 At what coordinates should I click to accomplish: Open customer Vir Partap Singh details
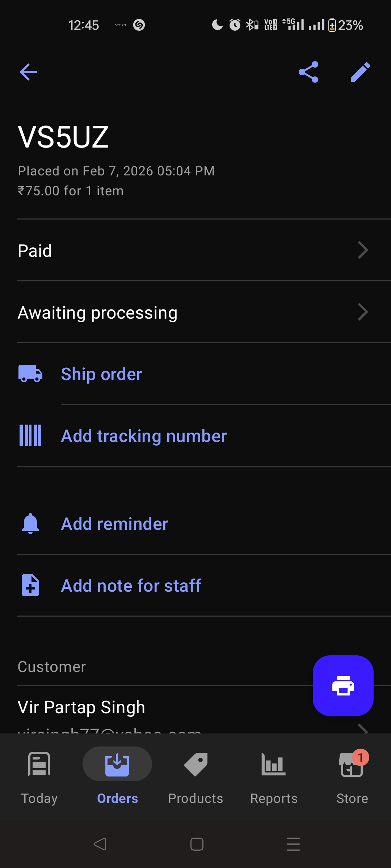[x=81, y=707]
